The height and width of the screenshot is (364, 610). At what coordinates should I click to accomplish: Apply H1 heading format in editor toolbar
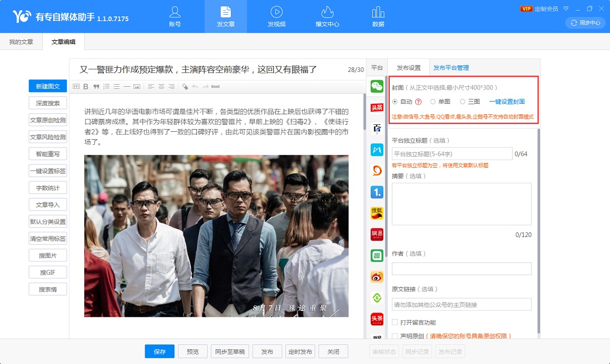click(x=76, y=86)
